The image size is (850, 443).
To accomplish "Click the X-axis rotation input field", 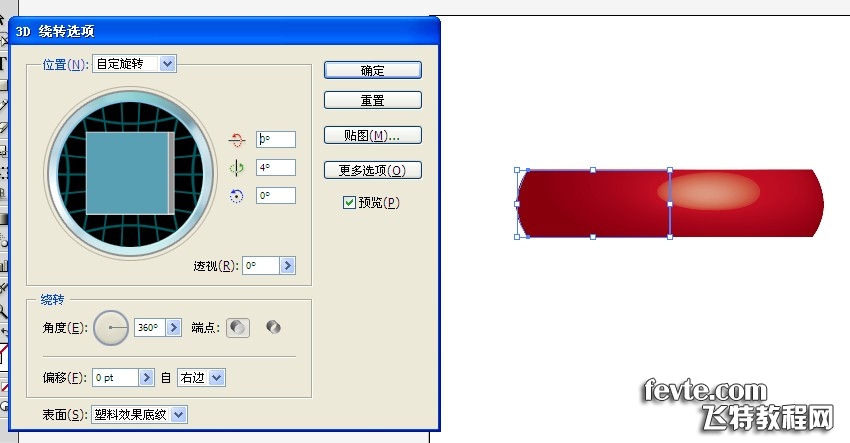I will click(276, 139).
